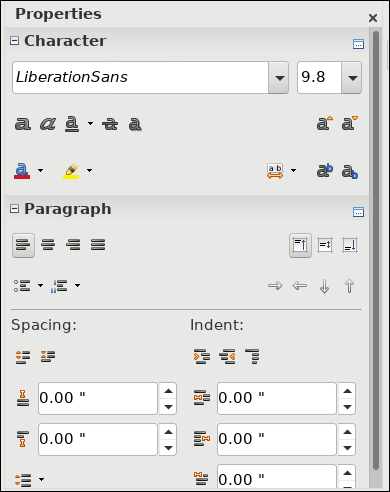Collapse the Character section

[x=14, y=41]
